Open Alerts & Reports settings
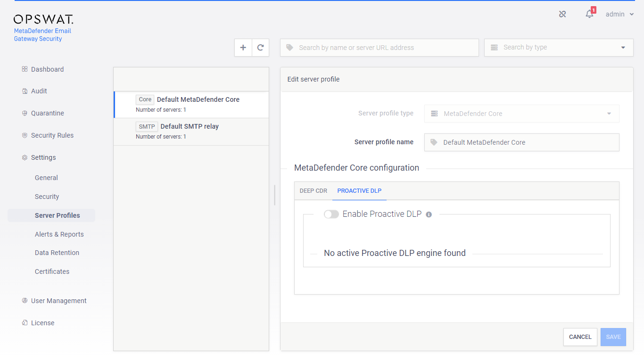Viewport: 644px width, 362px height. 59,234
